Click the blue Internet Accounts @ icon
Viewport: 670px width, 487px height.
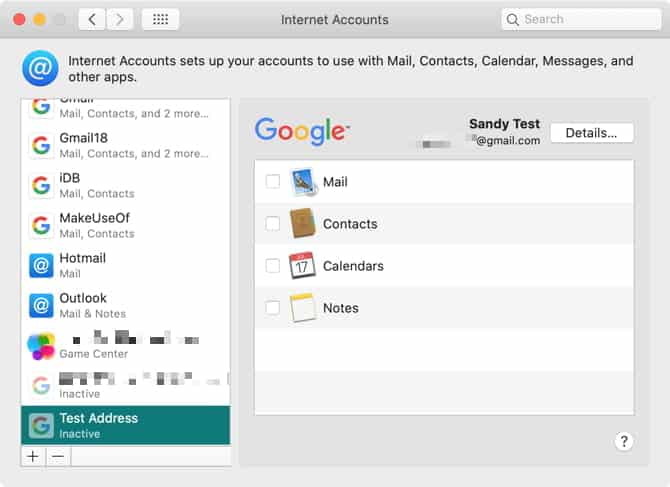click(x=40, y=68)
